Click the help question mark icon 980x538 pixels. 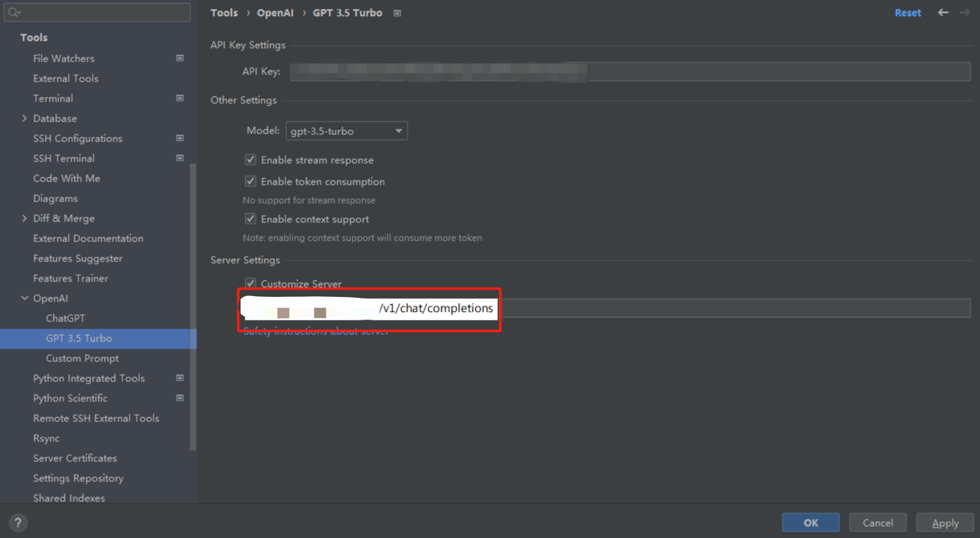click(18, 522)
